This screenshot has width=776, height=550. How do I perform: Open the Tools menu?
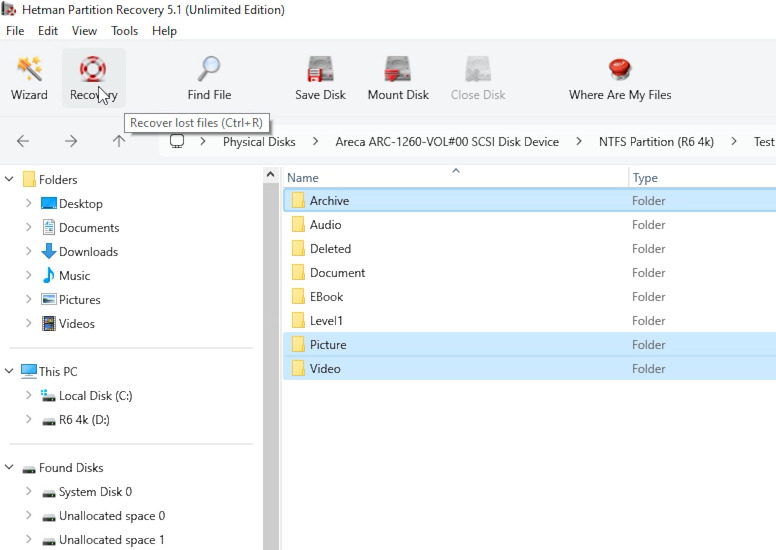point(124,31)
